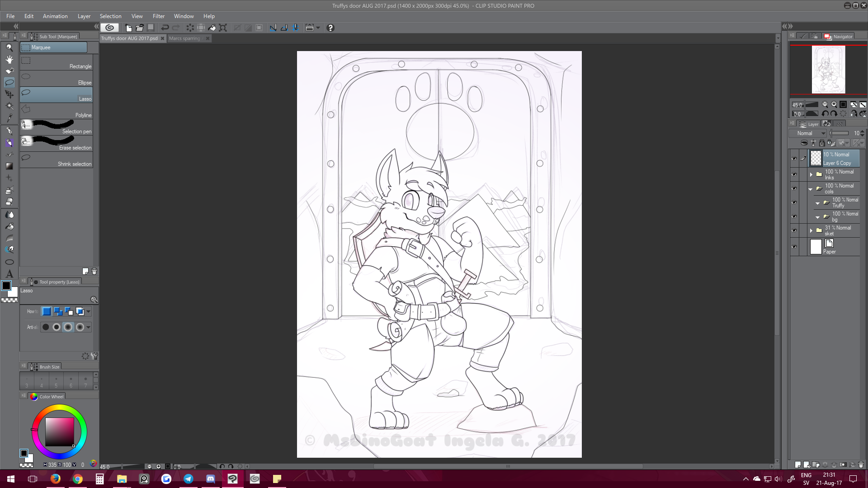
Task: Hide the Inks folder layer
Action: click(x=794, y=174)
